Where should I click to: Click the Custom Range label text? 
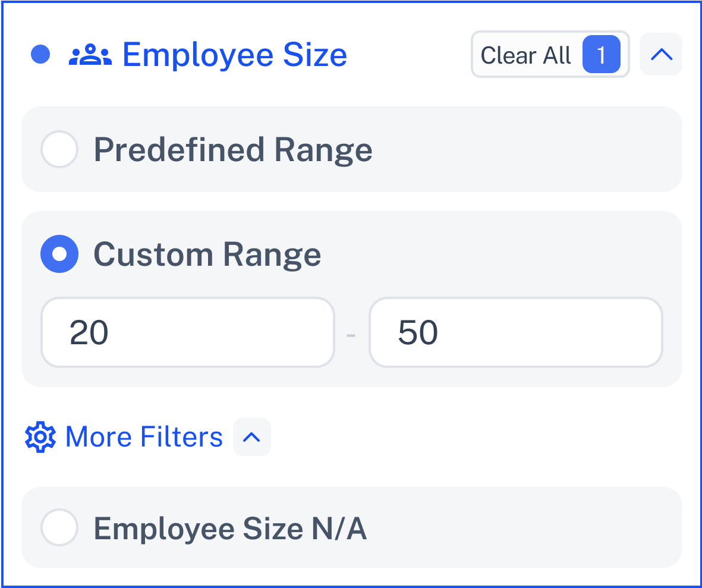click(207, 254)
